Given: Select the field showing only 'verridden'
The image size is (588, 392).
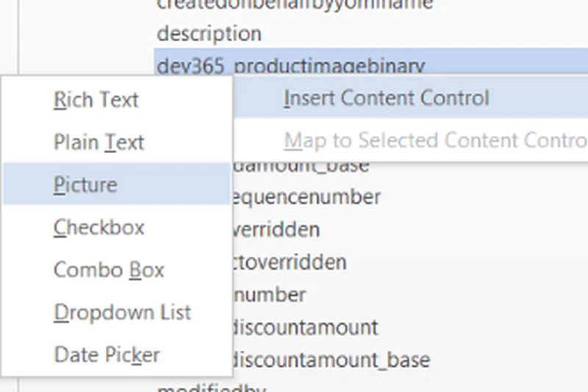Looking at the screenshot, I should coord(276,229).
